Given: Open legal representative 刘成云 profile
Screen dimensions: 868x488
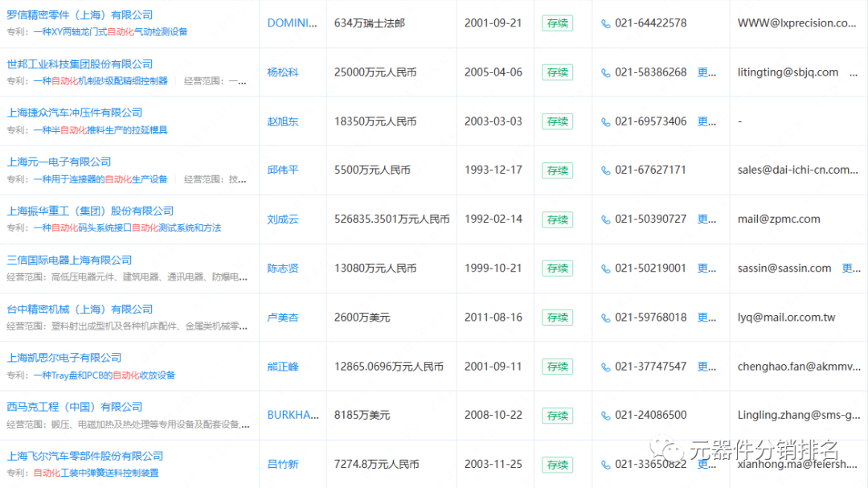Looking at the screenshot, I should [x=283, y=219].
